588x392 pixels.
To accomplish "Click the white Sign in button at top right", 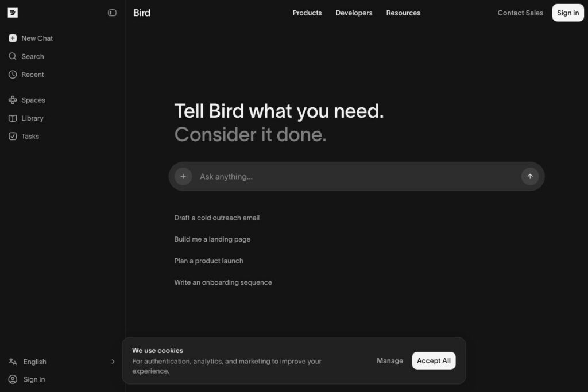I will pos(568,13).
